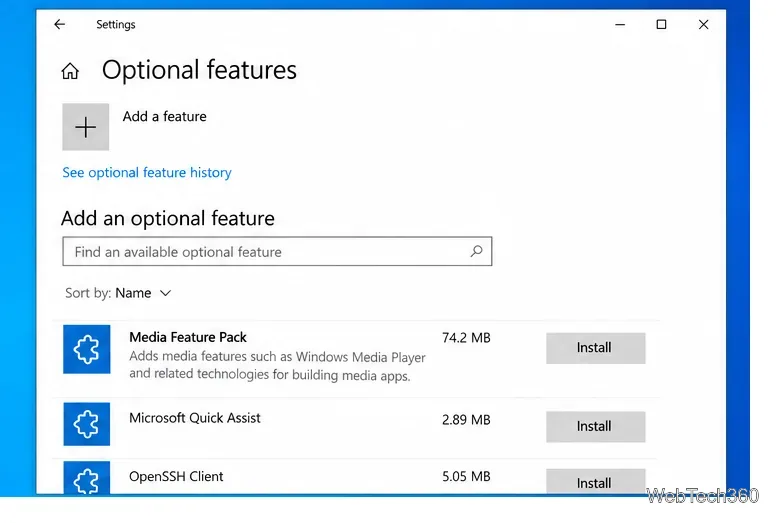Click the OpenSSH Client name

[x=176, y=476]
